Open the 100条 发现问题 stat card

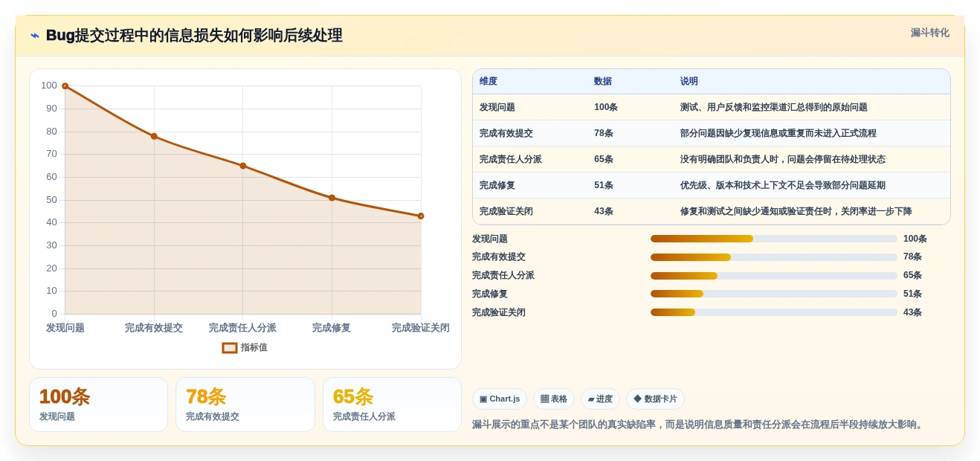[x=98, y=404]
